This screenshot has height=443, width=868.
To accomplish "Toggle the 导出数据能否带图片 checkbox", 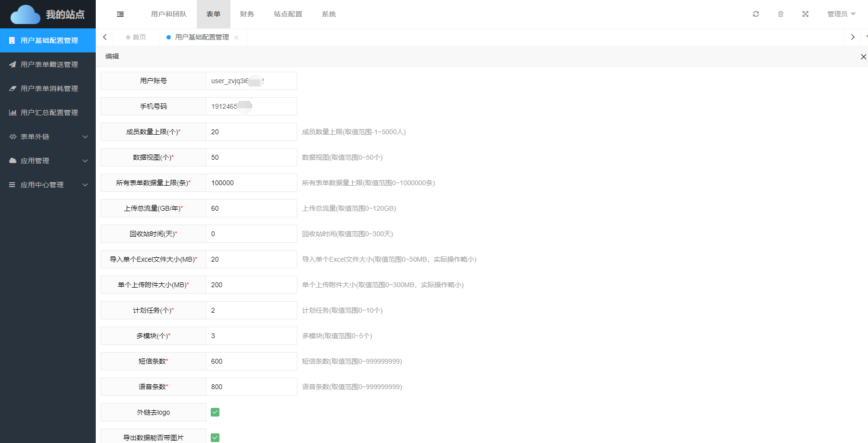I will point(215,437).
